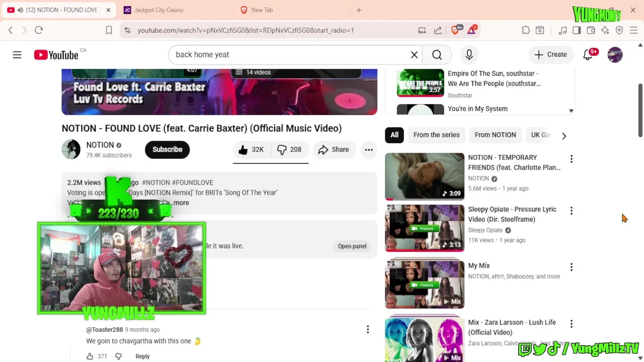Expand the playlist list with its down arrow
644x362 pixels.
pos(571,111)
